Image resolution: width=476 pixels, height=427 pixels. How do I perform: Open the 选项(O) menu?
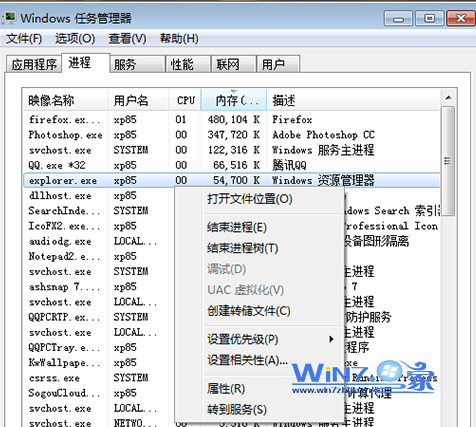tap(75, 39)
